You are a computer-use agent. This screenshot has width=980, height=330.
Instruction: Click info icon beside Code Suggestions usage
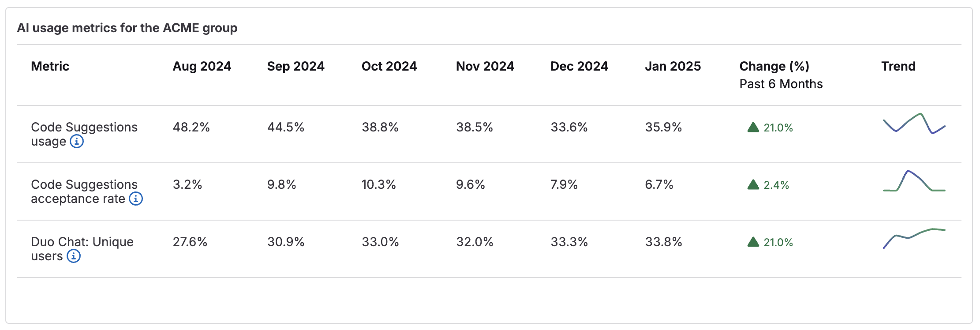77,142
